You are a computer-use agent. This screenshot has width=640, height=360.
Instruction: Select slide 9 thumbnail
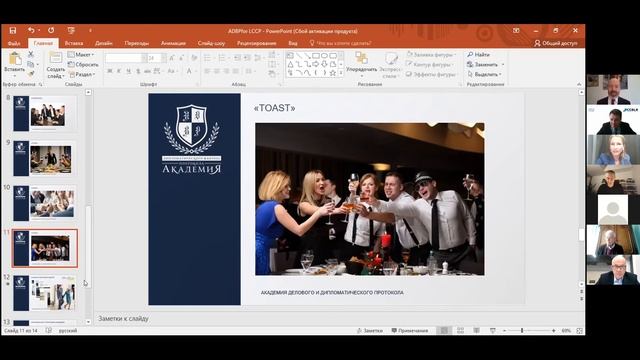pos(45,158)
